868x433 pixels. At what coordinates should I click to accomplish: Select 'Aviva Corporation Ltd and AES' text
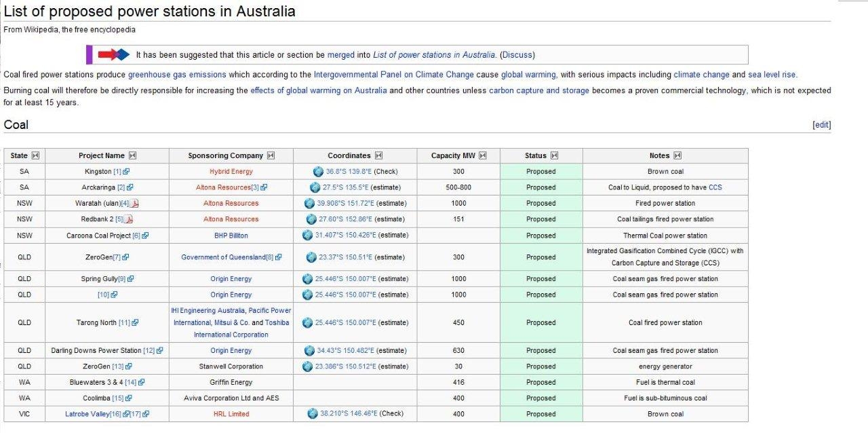pos(231,398)
